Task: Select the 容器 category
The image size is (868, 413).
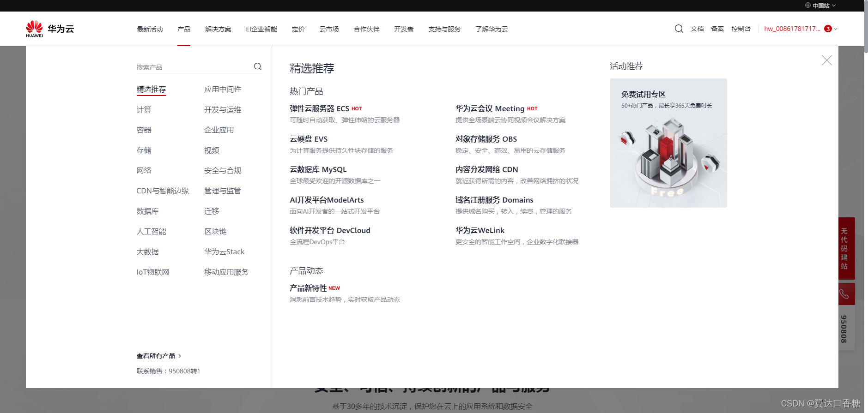Action: pyautogui.click(x=144, y=130)
